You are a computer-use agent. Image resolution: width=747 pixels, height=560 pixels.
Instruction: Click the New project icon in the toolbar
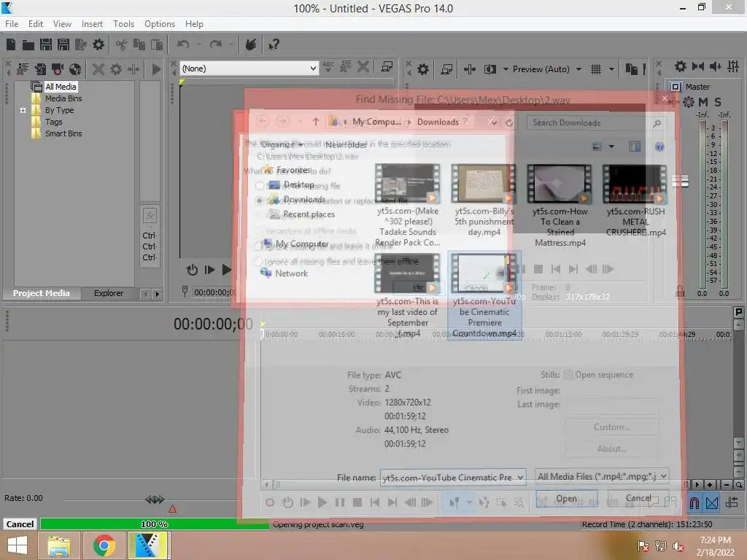click(x=11, y=44)
